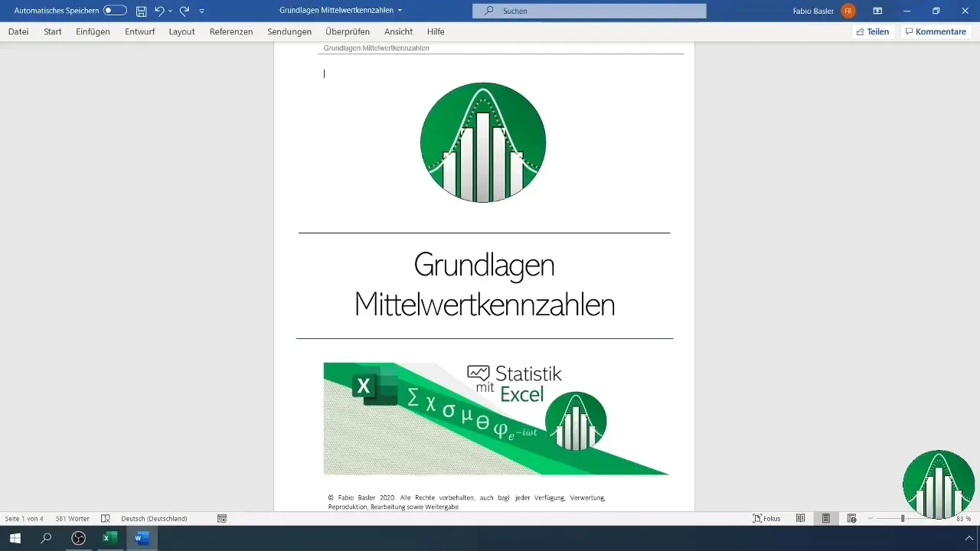
Task: Click the Teilen share button
Action: point(873,31)
